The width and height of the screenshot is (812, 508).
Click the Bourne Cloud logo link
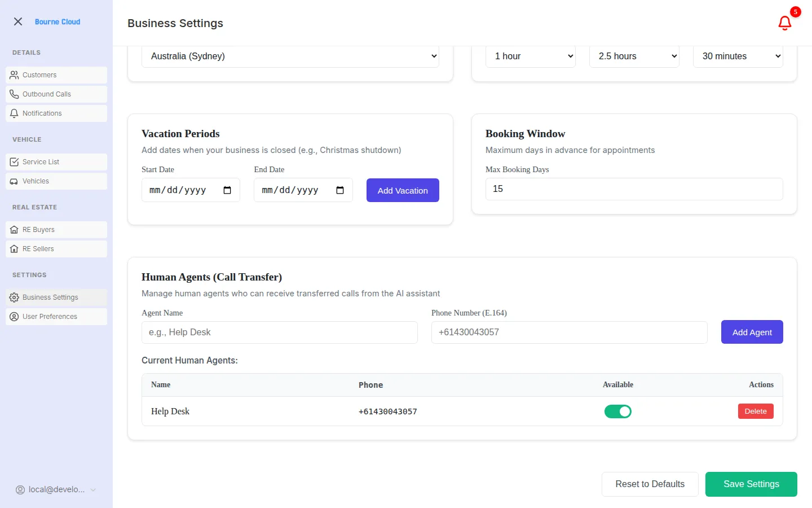tap(58, 22)
